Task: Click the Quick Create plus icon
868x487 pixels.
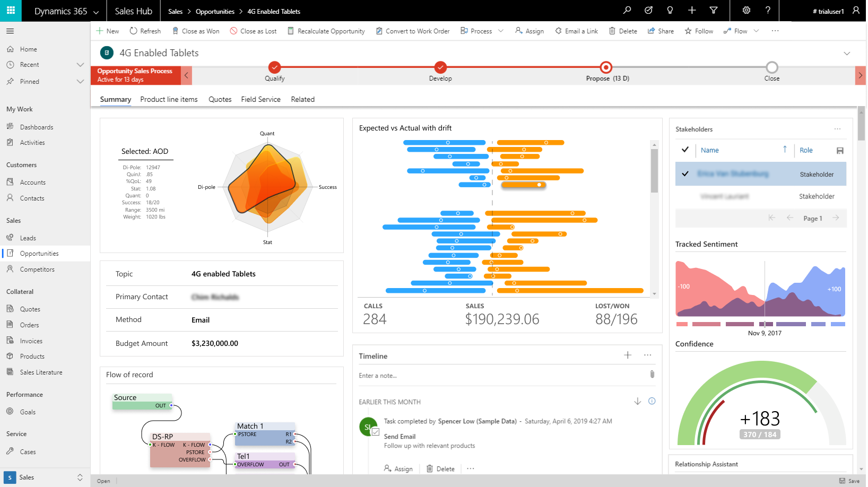Action: pyautogui.click(x=691, y=10)
